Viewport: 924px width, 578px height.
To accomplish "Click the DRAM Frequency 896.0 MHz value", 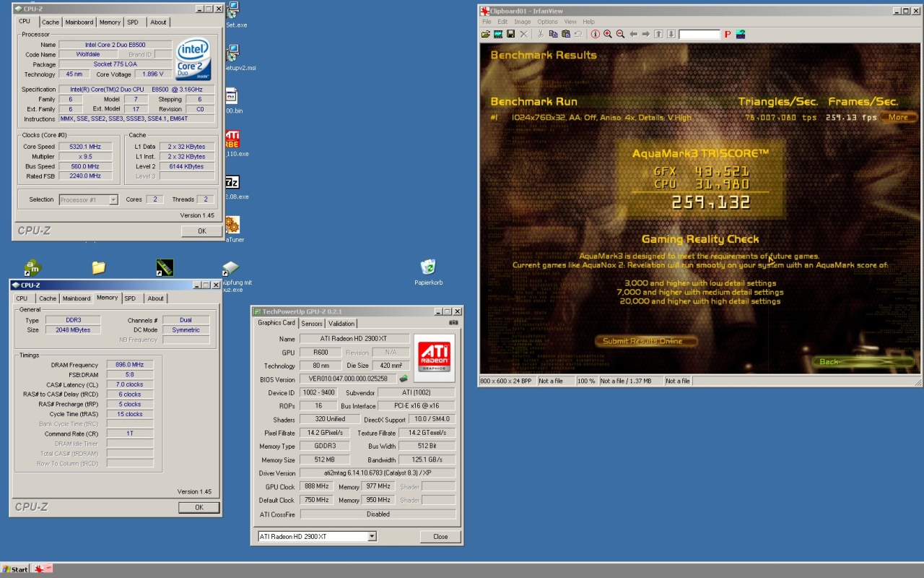I will tap(130, 365).
